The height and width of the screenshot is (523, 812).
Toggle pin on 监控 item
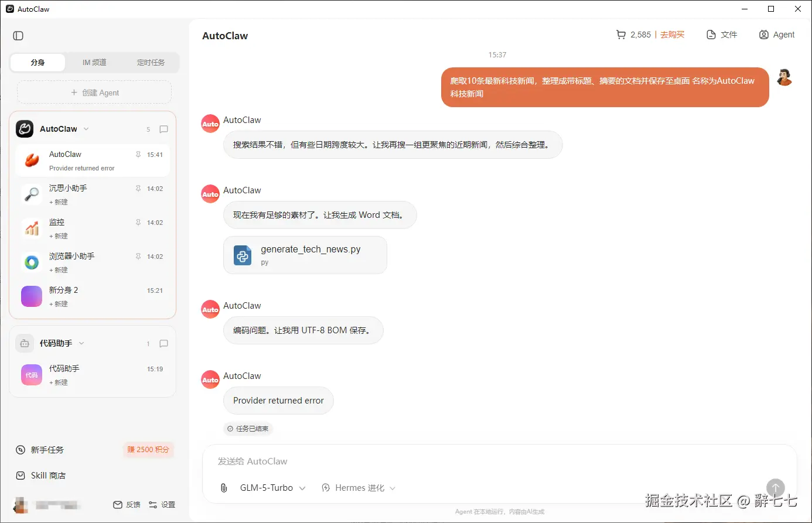pyautogui.click(x=138, y=223)
